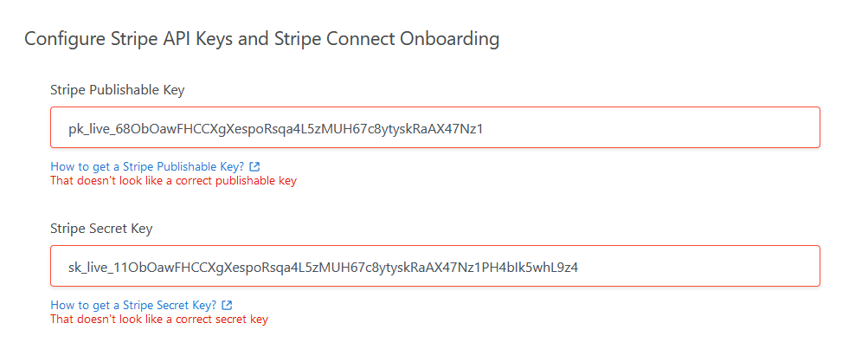Open external link icon beside Secret Key help
This screenshot has height=362, width=868.
pos(227,305)
